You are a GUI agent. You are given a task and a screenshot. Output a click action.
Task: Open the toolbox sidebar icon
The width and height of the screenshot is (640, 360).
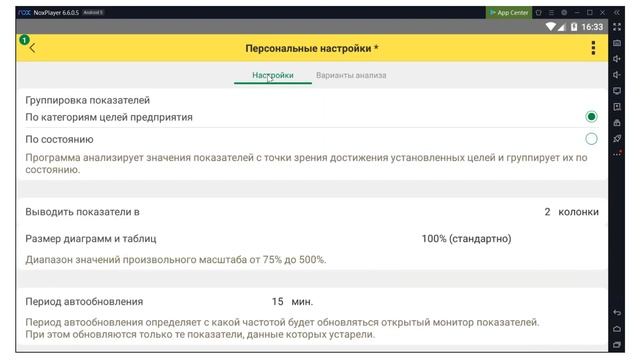(x=617, y=123)
